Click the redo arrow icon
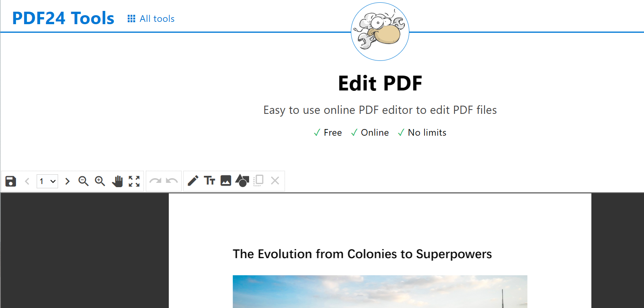Image resolution: width=644 pixels, height=308 pixels. coord(155,181)
